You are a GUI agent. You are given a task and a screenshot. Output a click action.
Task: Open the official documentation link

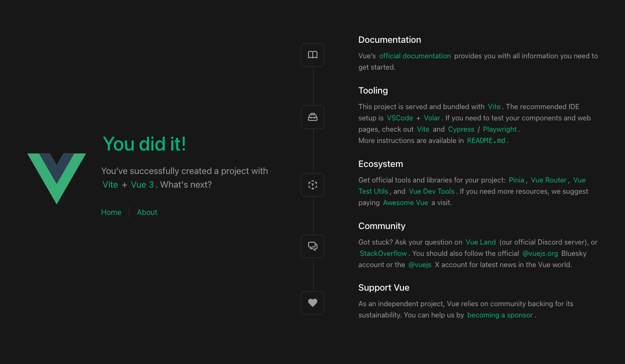point(415,56)
